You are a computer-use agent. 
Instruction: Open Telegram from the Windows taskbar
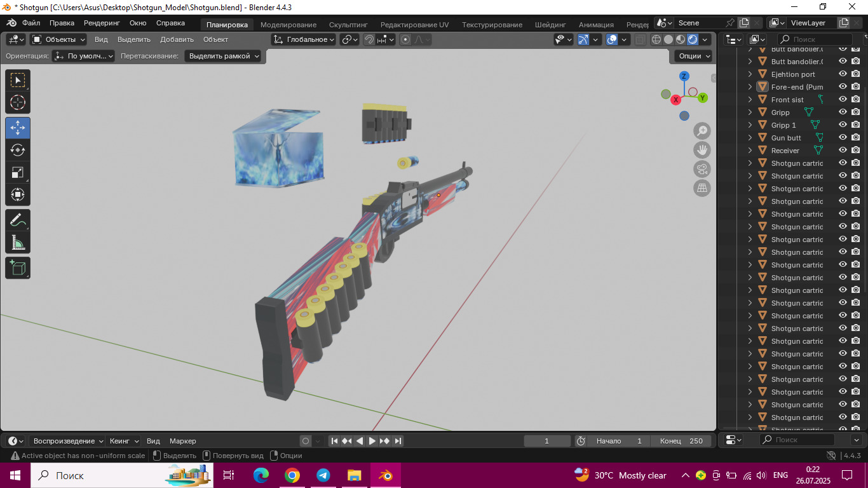[x=323, y=475]
